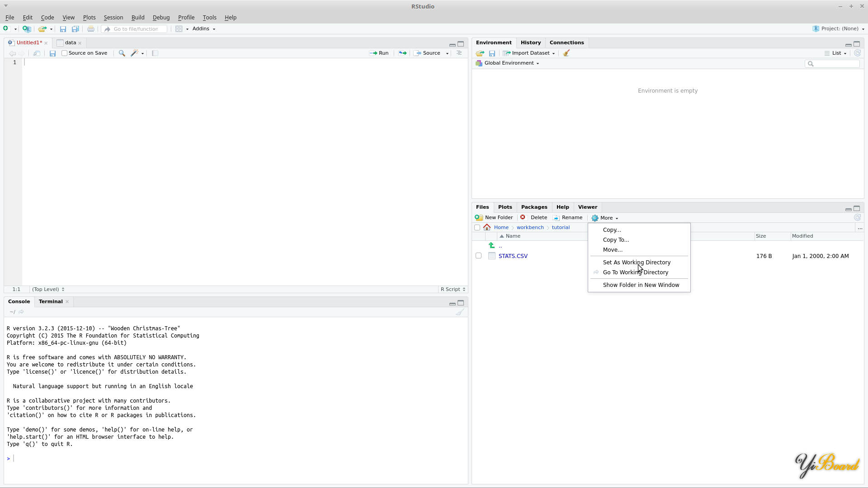Click the Go to file/function field
This screenshot has height=488, width=868.
coord(135,29)
